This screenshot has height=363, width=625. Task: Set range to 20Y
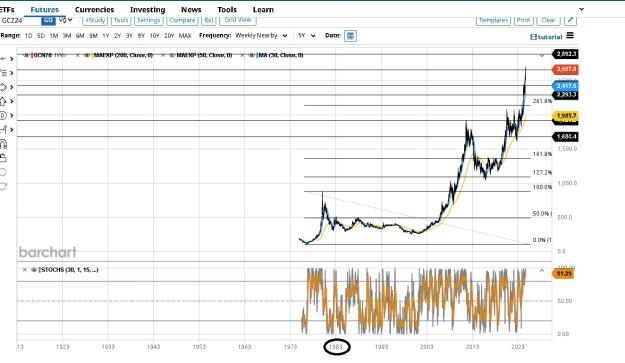pyautogui.click(x=169, y=36)
